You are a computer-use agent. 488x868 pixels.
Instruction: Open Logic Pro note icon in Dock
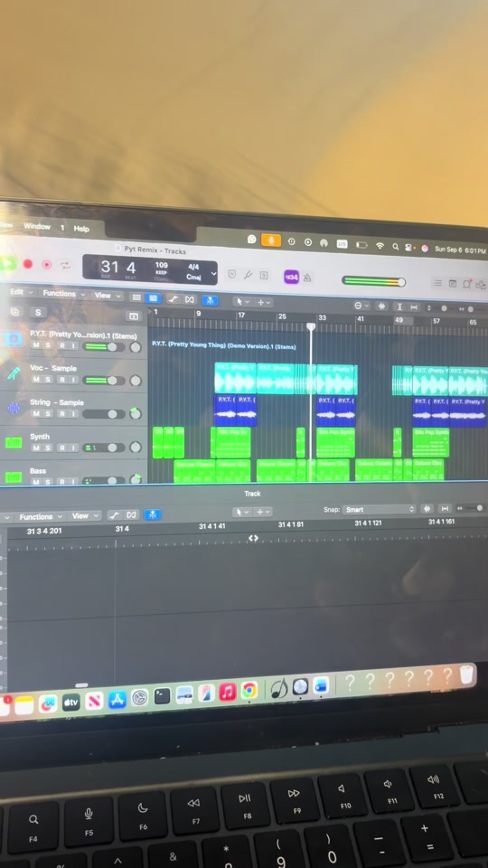pos(279,688)
